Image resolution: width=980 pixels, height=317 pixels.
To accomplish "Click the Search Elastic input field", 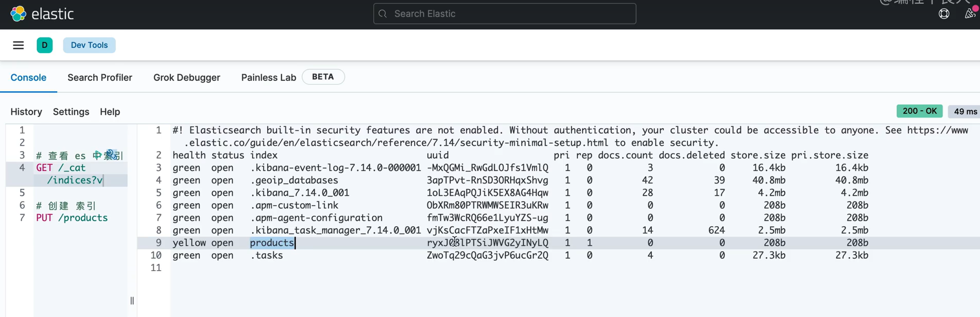I will pyautogui.click(x=505, y=14).
